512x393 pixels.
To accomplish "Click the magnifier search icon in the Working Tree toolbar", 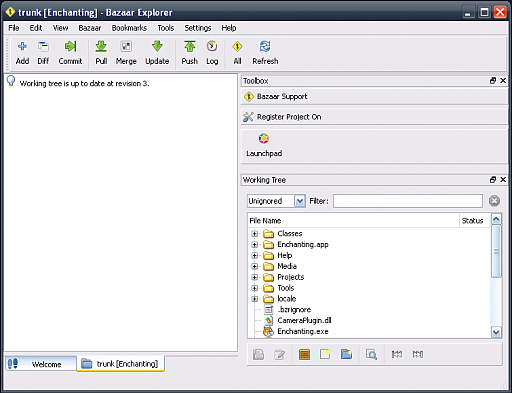I will click(x=371, y=354).
